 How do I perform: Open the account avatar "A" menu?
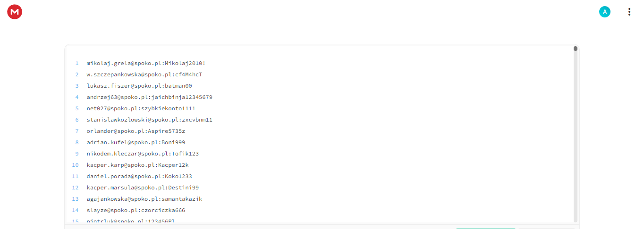click(x=604, y=12)
